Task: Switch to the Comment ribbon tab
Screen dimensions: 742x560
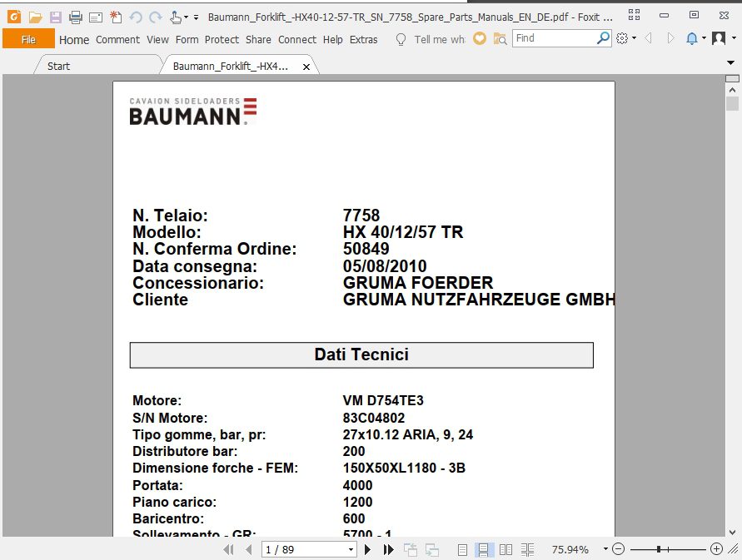Action: click(x=117, y=39)
